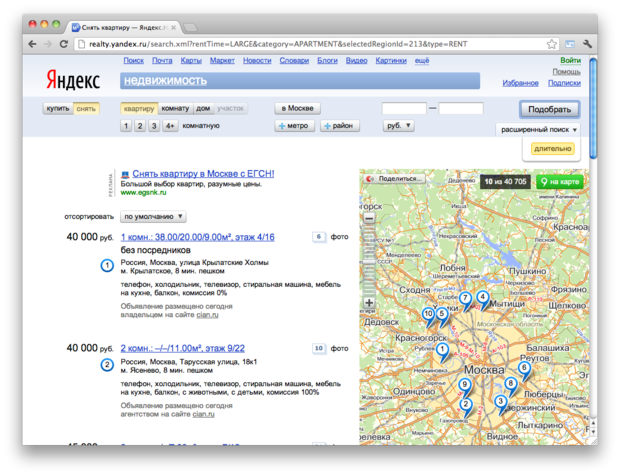Change the в Москве region

[x=297, y=108]
